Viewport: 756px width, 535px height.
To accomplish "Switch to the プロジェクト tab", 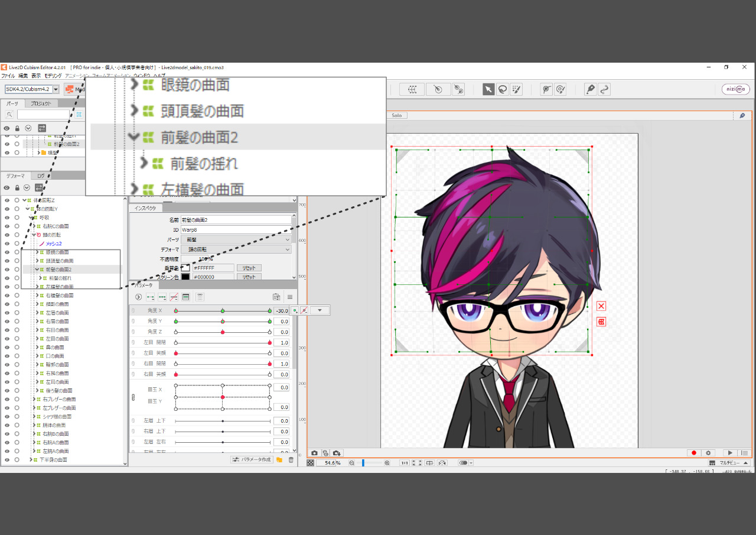I will tap(41, 103).
